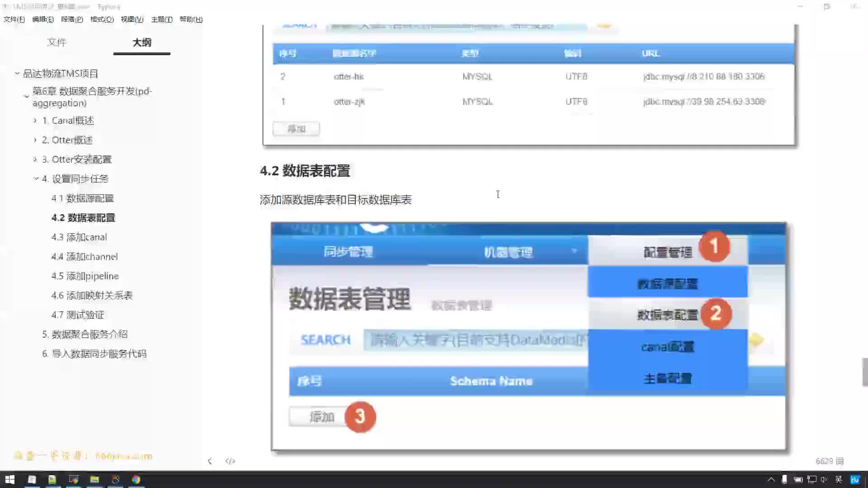Show hidden system tray icons
The height and width of the screenshot is (488, 868).
771,479
